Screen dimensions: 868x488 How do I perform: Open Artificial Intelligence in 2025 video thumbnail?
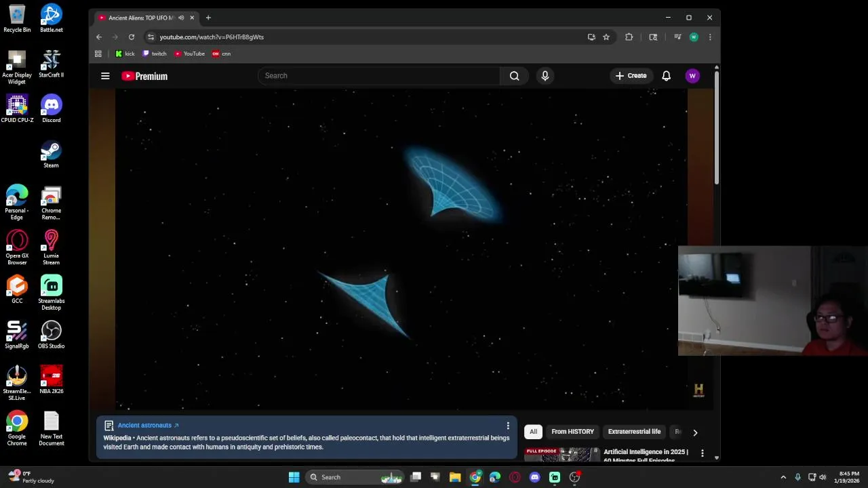562,454
